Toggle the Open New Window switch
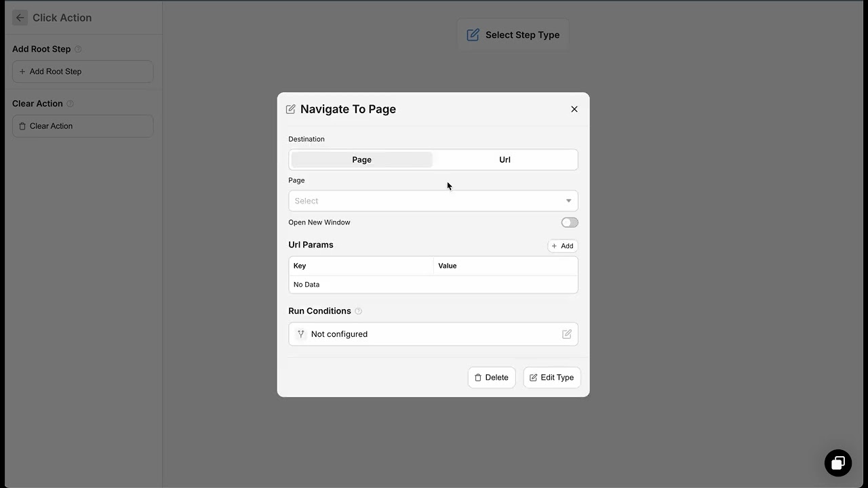The height and width of the screenshot is (488, 868). click(570, 222)
